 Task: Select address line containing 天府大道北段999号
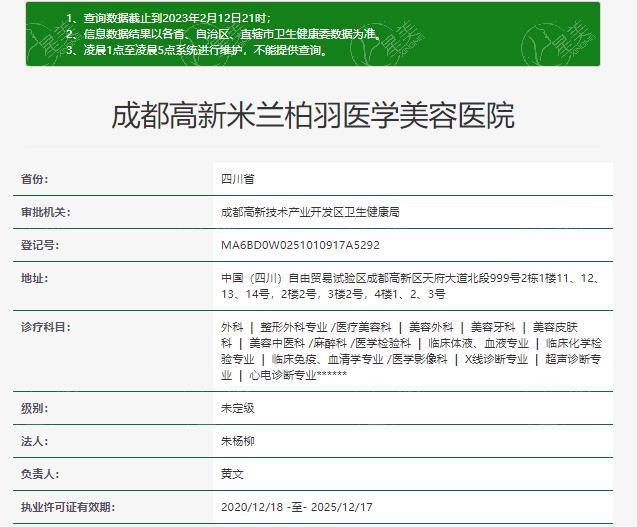410,278
